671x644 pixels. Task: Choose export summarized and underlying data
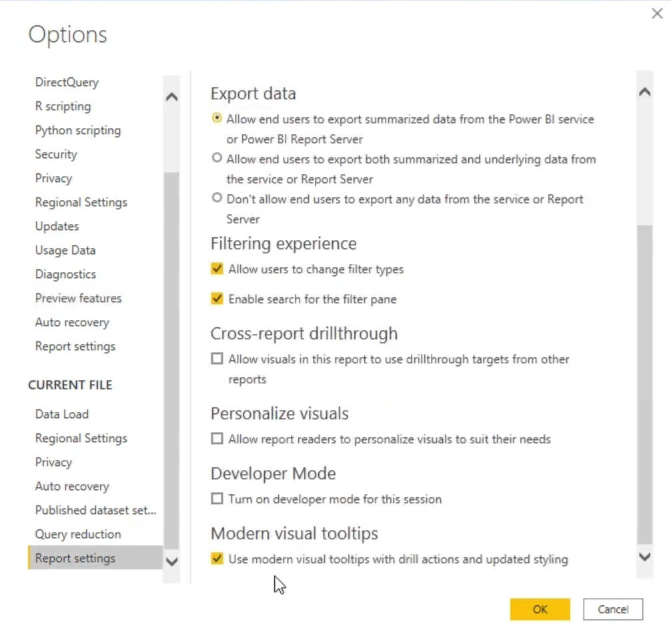(x=217, y=158)
